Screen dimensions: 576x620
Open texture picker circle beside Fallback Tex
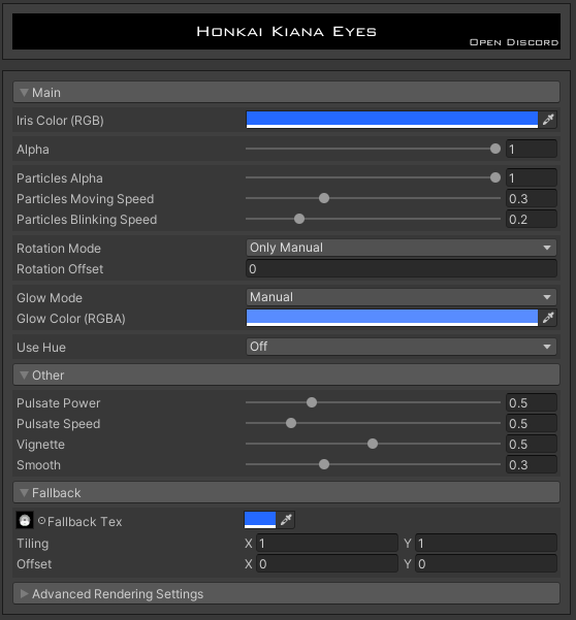[42, 521]
